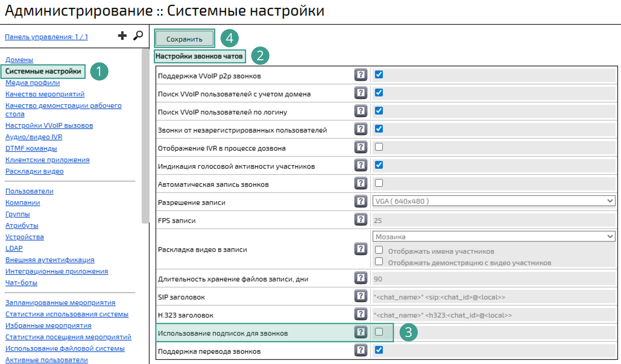Screen dimensions: 621x364
Task: Click the help icon for FPS записи
Action: point(360,219)
